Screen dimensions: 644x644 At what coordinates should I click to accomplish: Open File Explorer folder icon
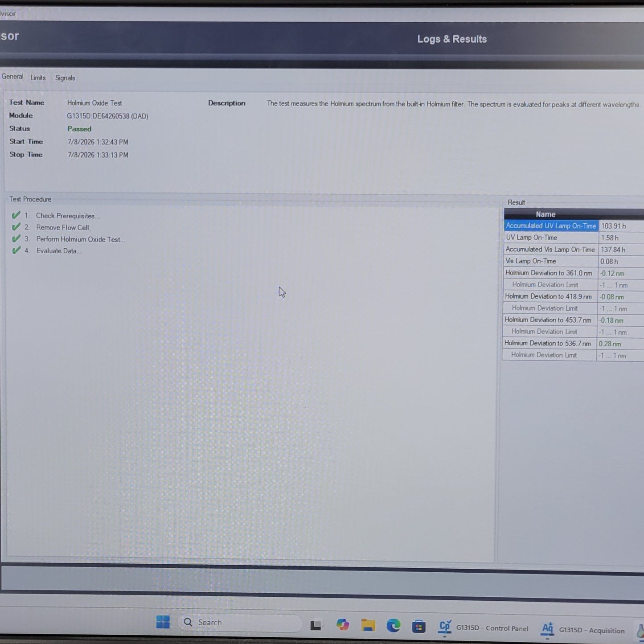(x=368, y=625)
